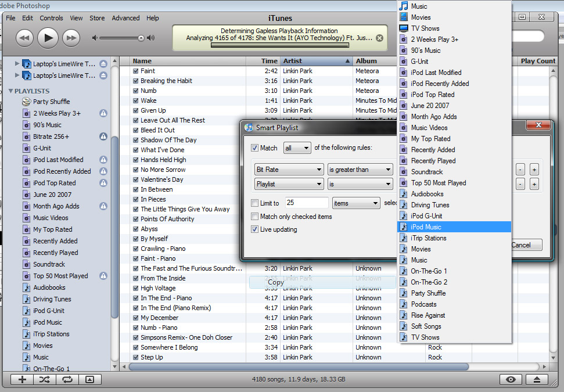Collapse the PLAYLISTS section triangle
This screenshot has height=392, width=564.
tap(11, 91)
